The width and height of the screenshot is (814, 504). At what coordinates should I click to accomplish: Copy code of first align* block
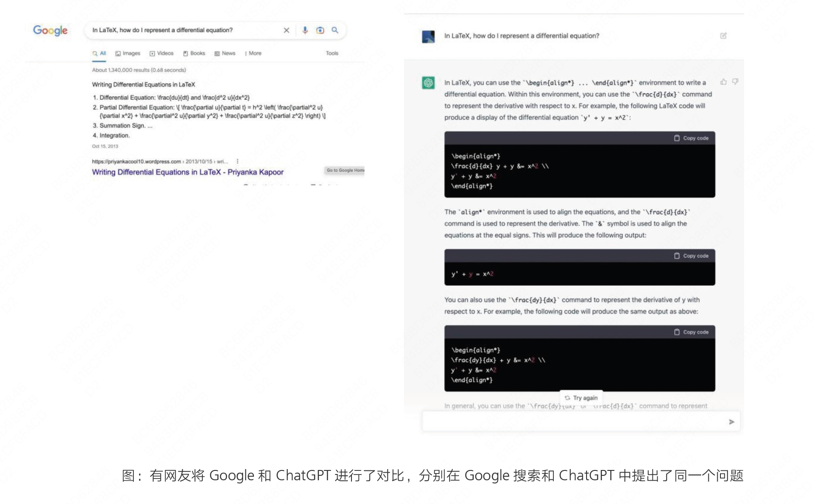pos(691,138)
